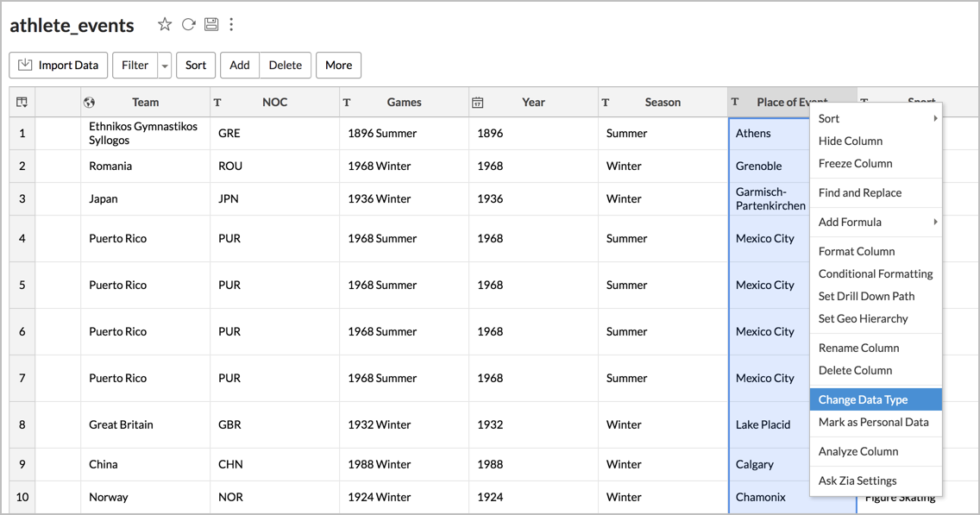Click the text type icon in Games header
Screen dimensions: 980x515
pyautogui.click(x=347, y=102)
